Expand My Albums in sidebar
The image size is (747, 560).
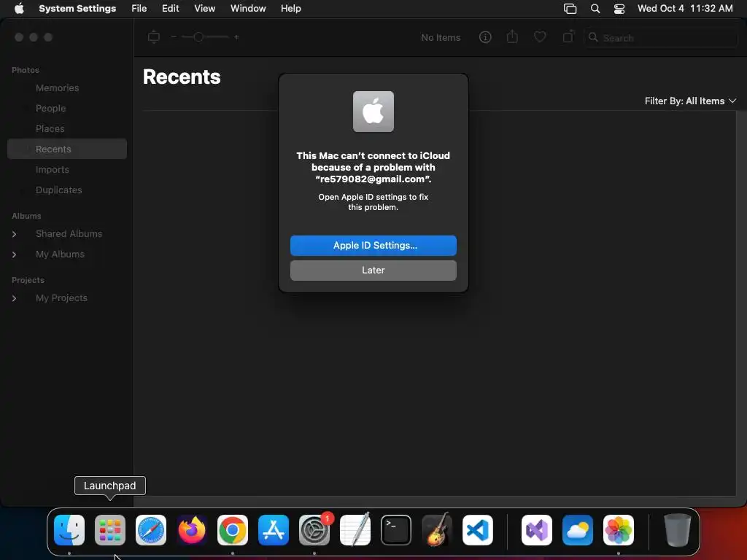tap(15, 254)
